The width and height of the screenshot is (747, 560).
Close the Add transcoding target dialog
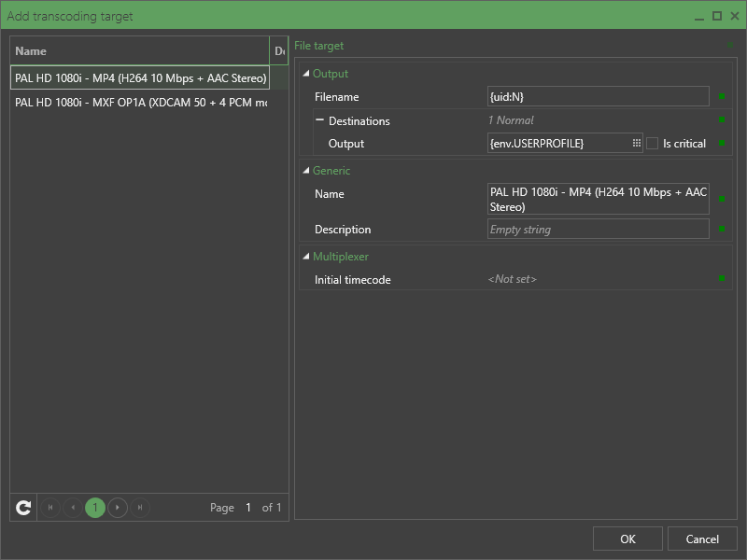coord(735,16)
